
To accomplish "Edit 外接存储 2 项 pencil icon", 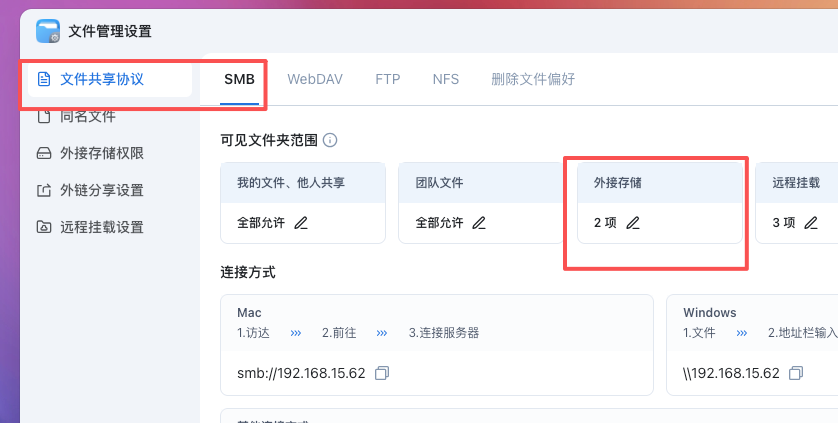I will tap(632, 223).
